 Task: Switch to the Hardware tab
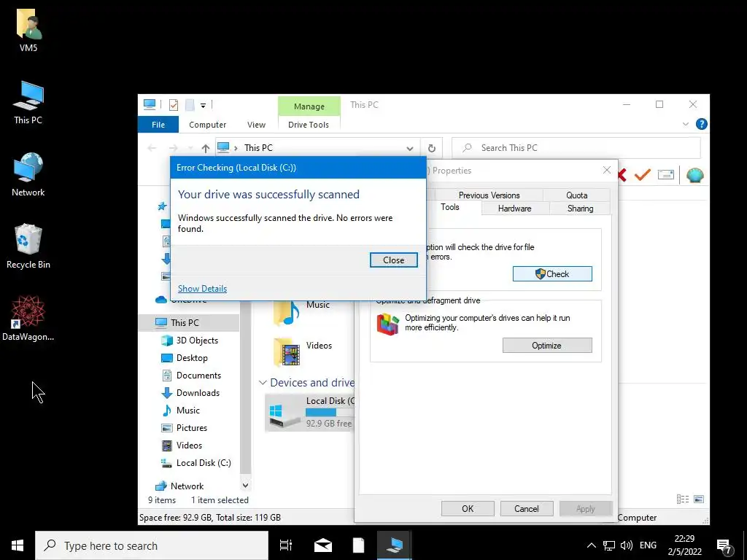point(514,209)
